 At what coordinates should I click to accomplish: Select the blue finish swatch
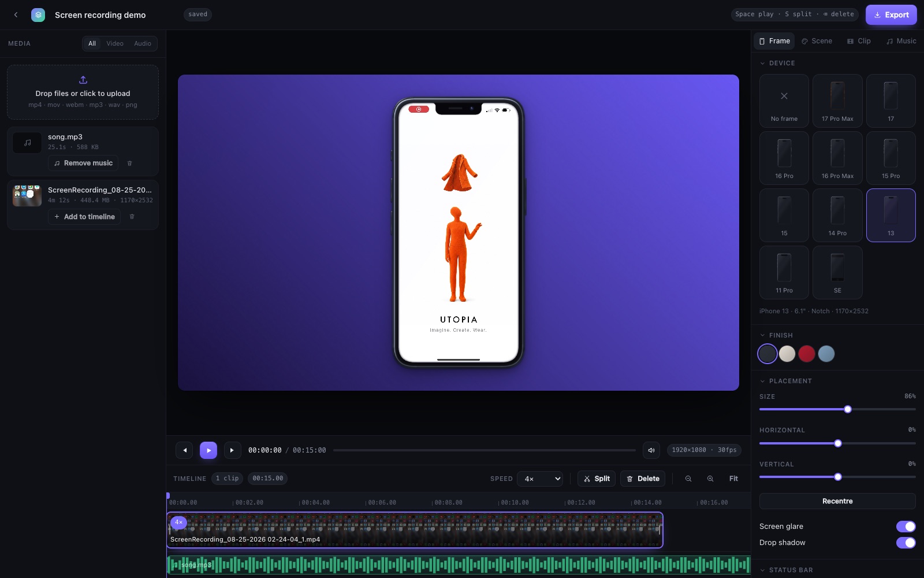[x=826, y=354]
